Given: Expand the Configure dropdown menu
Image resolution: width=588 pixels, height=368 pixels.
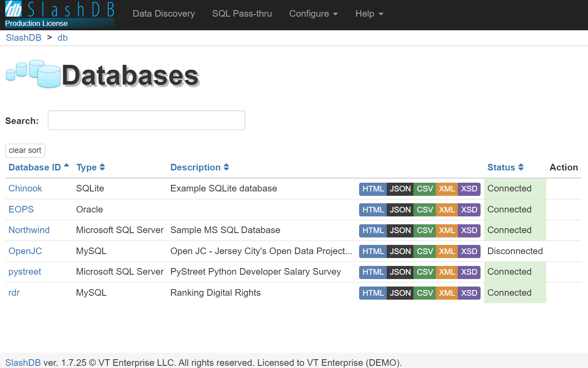Looking at the screenshot, I should click(x=314, y=14).
